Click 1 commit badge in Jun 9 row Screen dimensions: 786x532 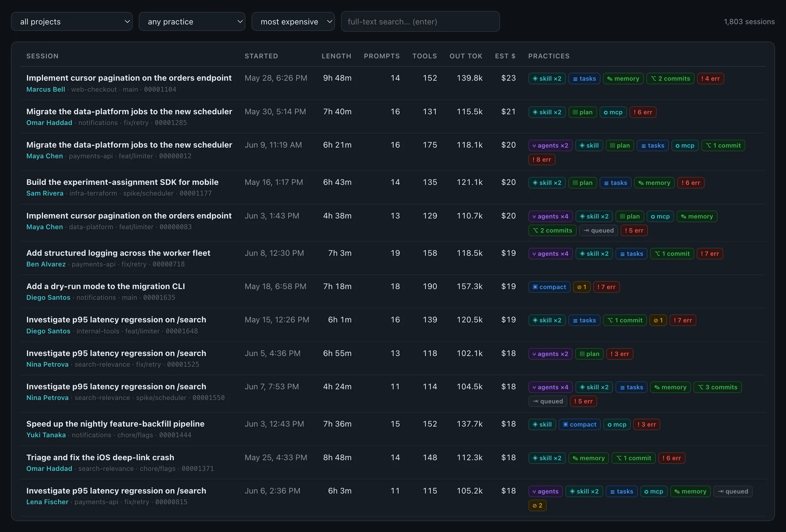[723, 145]
